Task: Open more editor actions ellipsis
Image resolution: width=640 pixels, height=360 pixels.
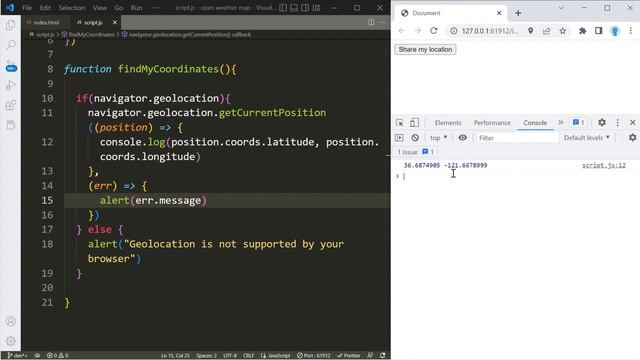Action: [x=382, y=22]
